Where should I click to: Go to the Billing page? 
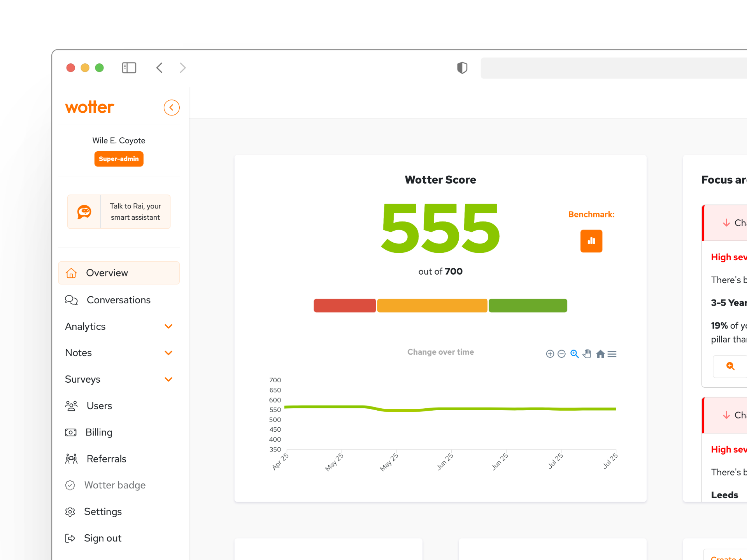pyautogui.click(x=99, y=432)
